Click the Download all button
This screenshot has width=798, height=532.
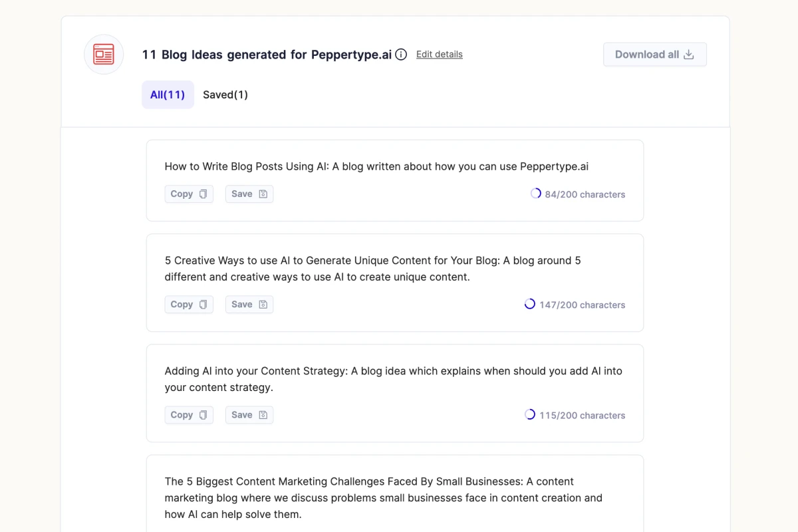(x=655, y=55)
